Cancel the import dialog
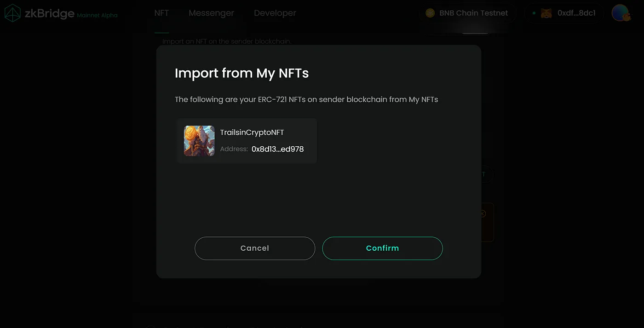644x328 pixels. click(x=255, y=248)
